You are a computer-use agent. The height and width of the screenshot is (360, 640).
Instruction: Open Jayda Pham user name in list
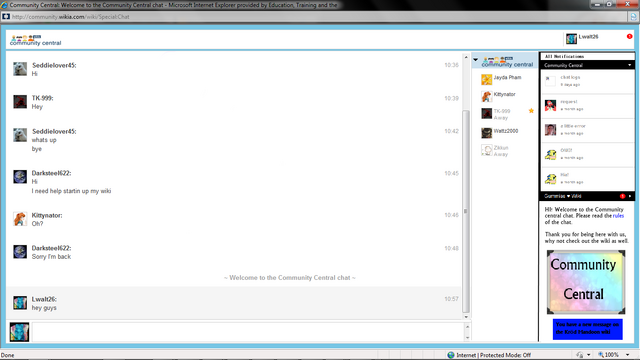pos(507,77)
